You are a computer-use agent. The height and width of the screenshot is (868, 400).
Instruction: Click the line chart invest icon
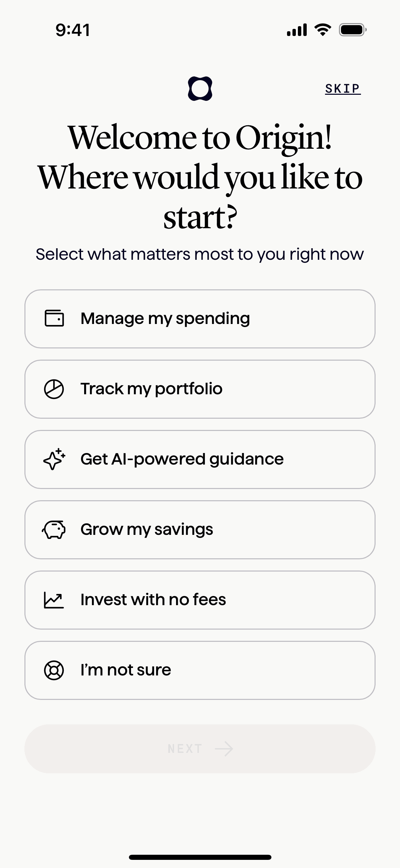tap(54, 600)
